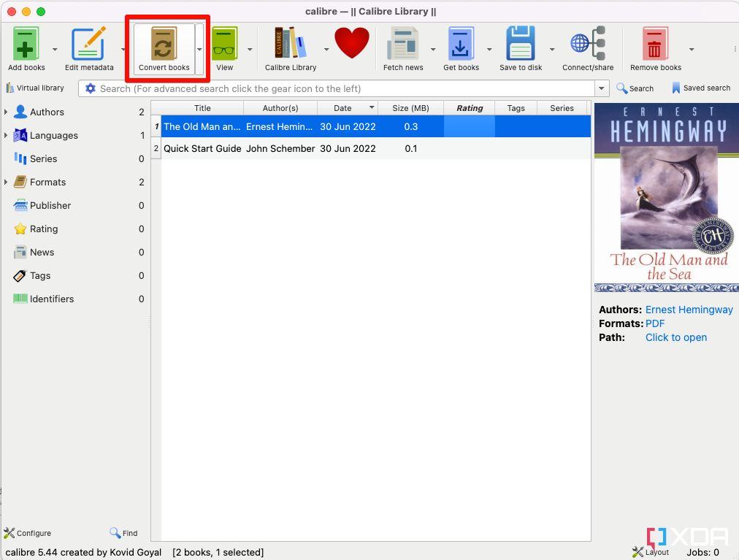This screenshot has width=739, height=560.
Task: Open search history dropdown arrow
Action: [x=602, y=88]
